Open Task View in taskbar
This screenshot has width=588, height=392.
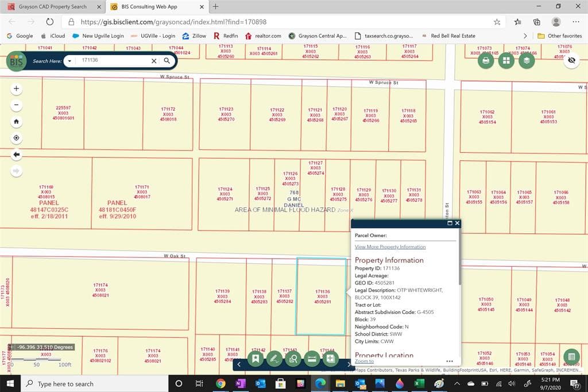coord(199,384)
